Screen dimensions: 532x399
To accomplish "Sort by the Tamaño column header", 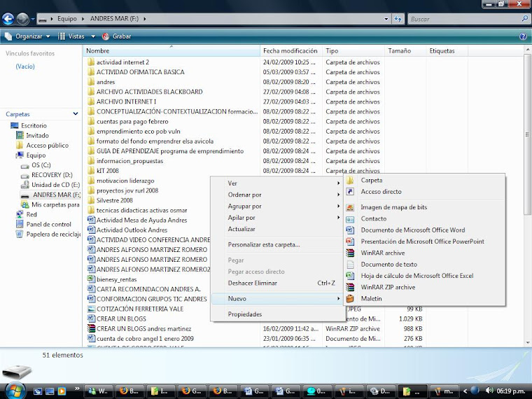I will tap(405, 51).
